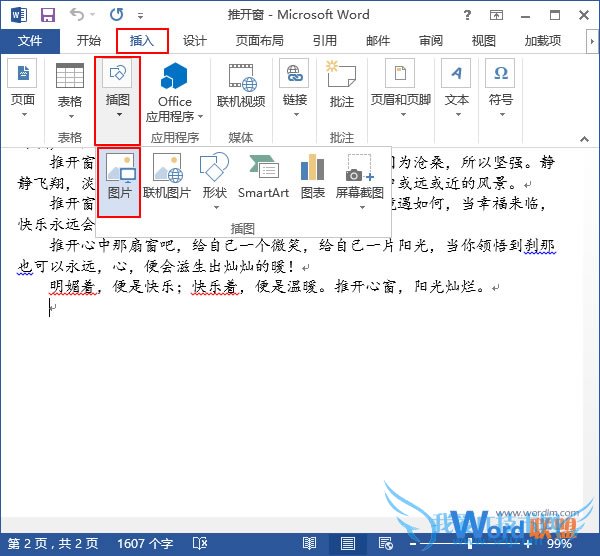The width and height of the screenshot is (600, 556).
Task: Insert a 图表 chart
Action: point(313,177)
